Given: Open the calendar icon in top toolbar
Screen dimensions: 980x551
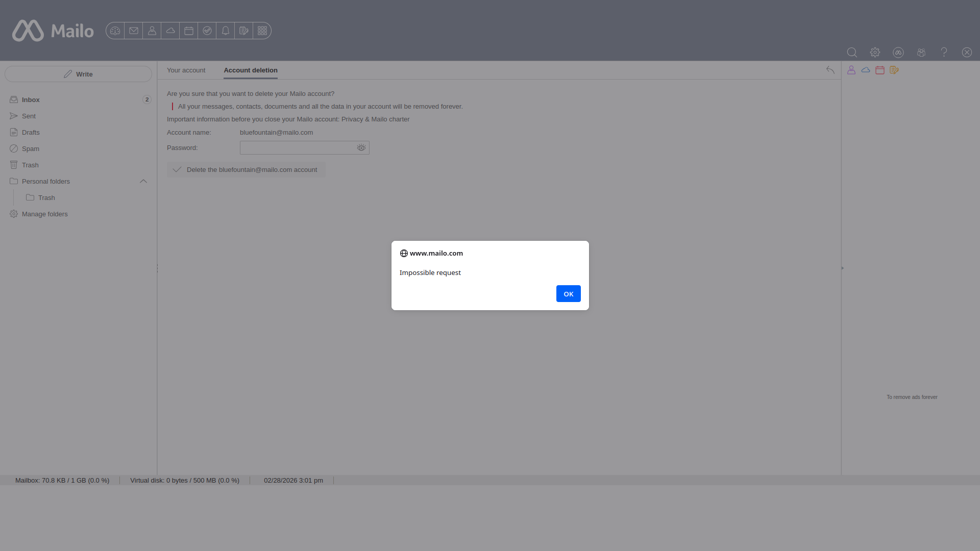Looking at the screenshot, I should 189,31.
